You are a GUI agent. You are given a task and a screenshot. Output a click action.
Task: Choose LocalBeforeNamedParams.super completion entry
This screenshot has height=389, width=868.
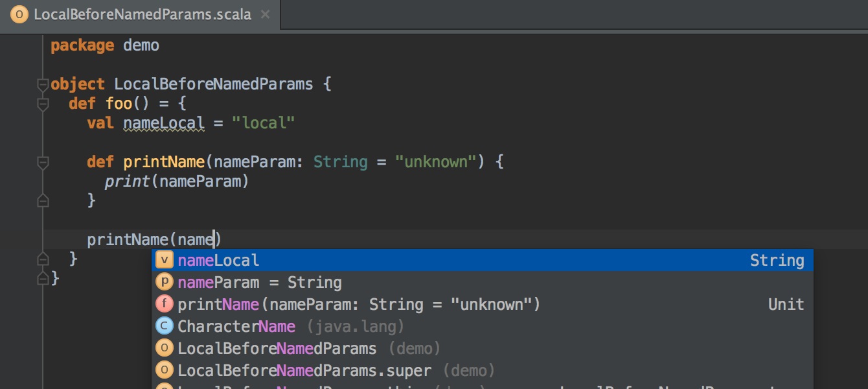click(304, 371)
